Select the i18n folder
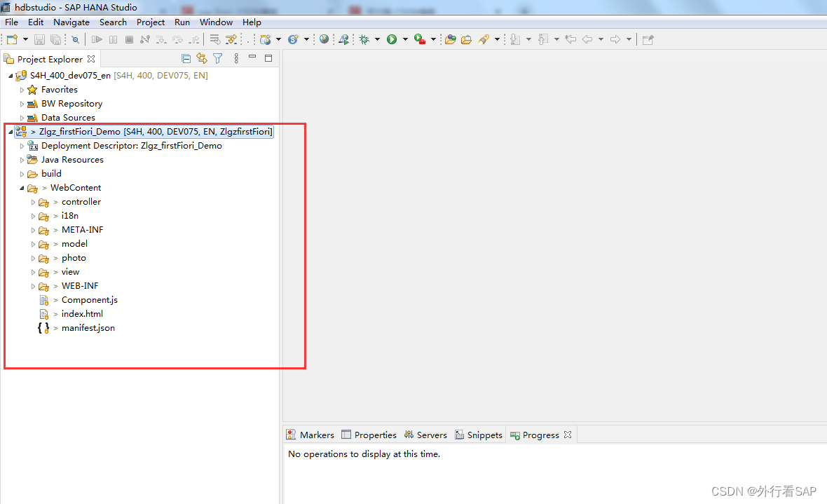827x504 pixels. [x=69, y=216]
